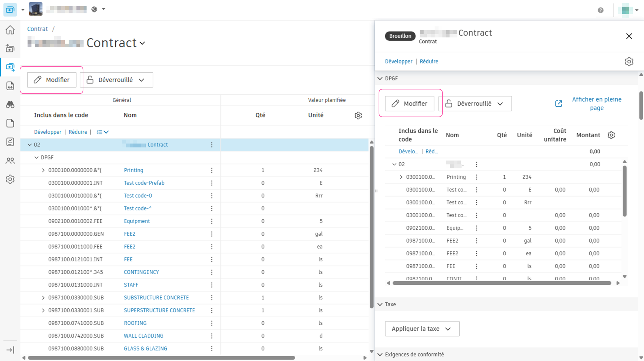
Task: Expand SUBSTRUCTURE CONCRETE row
Action: pyautogui.click(x=43, y=297)
